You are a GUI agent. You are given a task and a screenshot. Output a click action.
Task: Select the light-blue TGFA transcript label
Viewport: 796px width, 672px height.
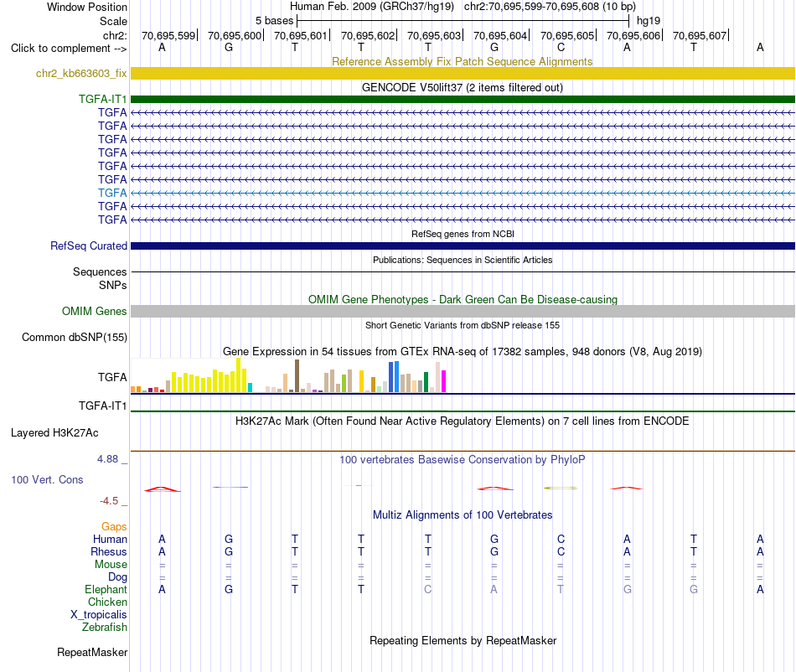pyautogui.click(x=112, y=193)
